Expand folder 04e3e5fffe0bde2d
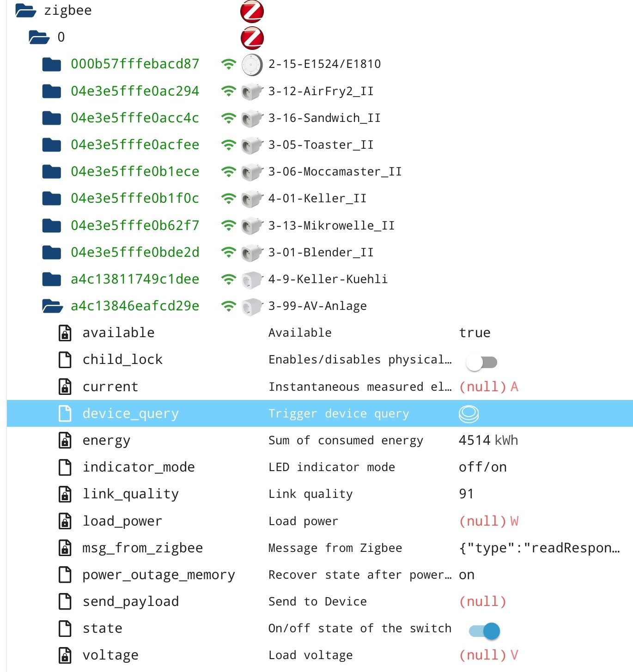This screenshot has height=672, width=633. tap(51, 252)
